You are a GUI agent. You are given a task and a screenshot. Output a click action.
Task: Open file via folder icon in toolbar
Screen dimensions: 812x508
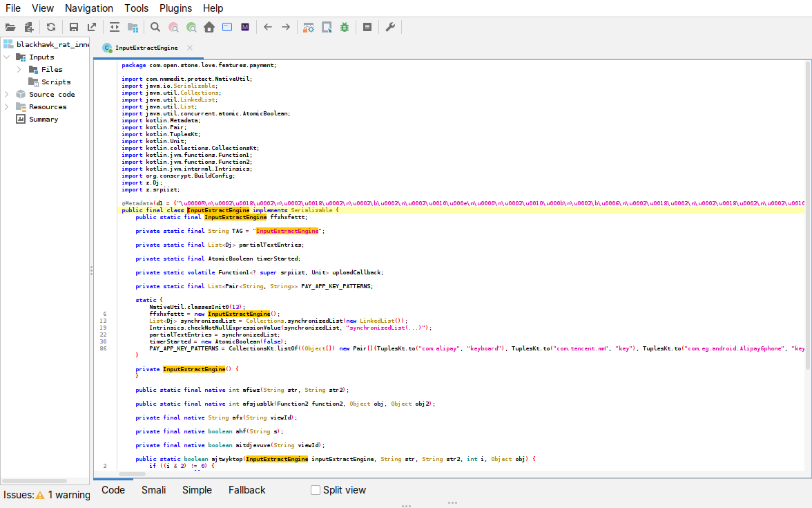coord(10,28)
